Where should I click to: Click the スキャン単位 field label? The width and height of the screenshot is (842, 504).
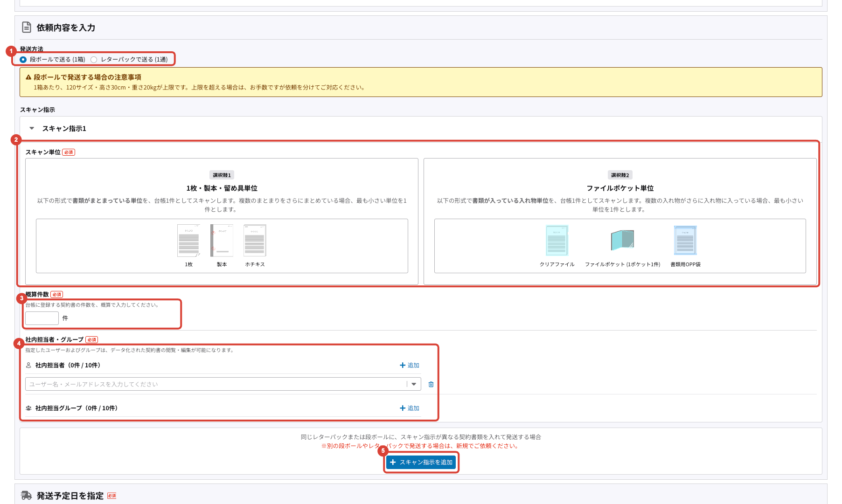pyautogui.click(x=43, y=152)
